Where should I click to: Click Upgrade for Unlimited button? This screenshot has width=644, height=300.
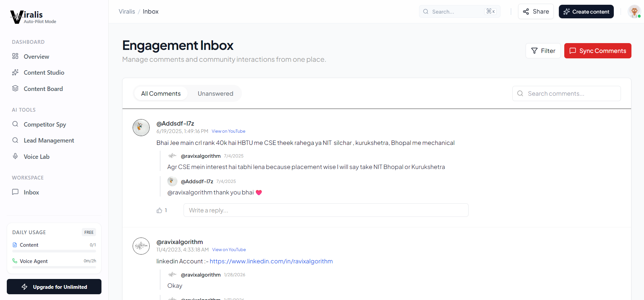click(x=54, y=286)
